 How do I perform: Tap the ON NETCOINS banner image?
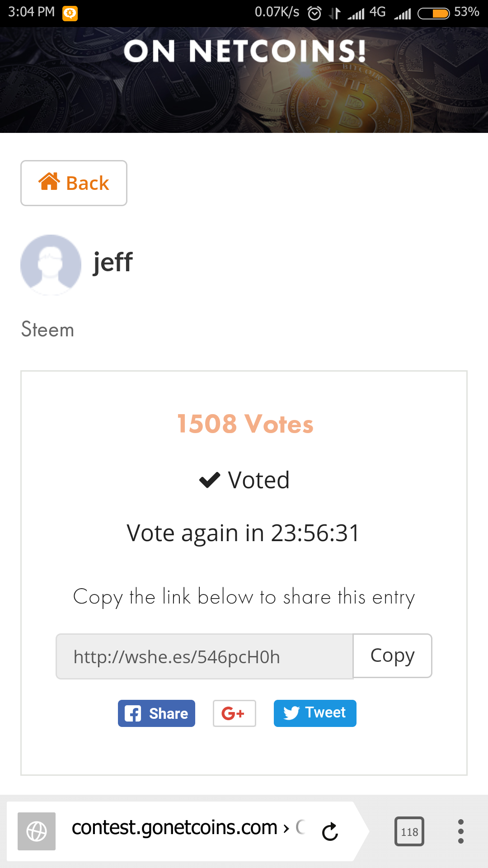(244, 80)
